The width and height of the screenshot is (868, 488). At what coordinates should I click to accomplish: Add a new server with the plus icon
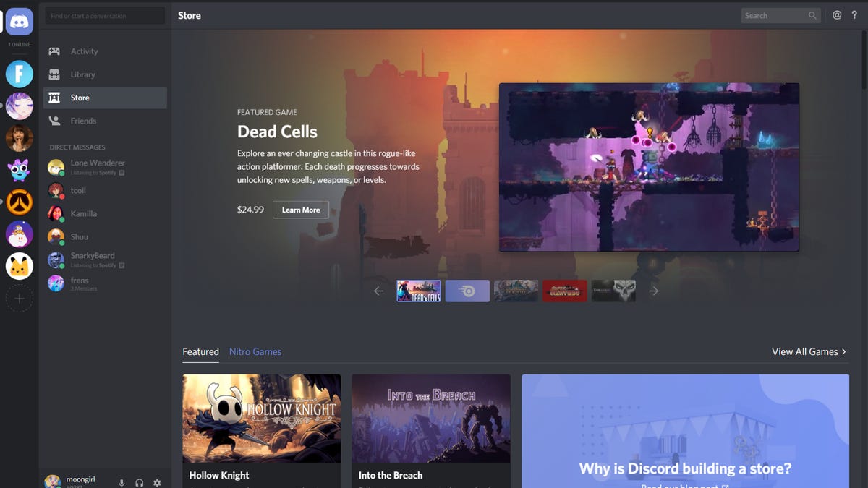pyautogui.click(x=19, y=297)
